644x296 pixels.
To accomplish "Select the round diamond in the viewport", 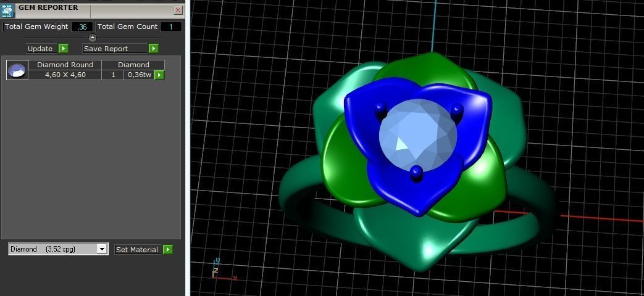I will click(417, 135).
